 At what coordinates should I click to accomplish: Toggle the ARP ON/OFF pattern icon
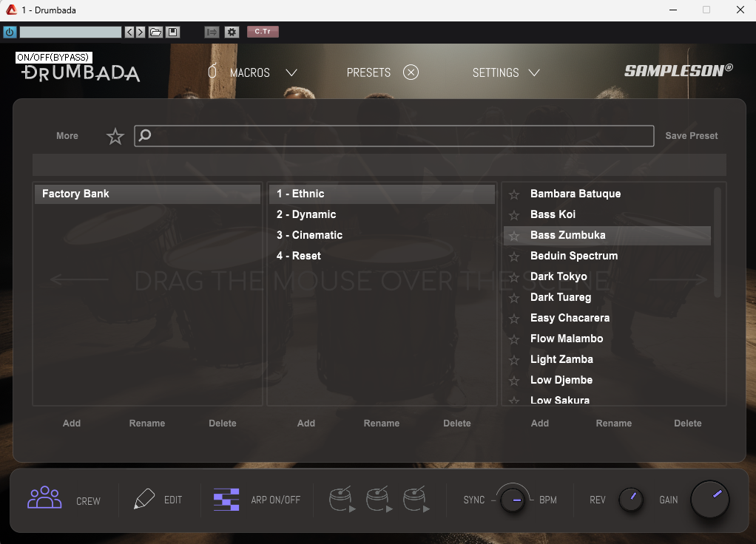[226, 499]
